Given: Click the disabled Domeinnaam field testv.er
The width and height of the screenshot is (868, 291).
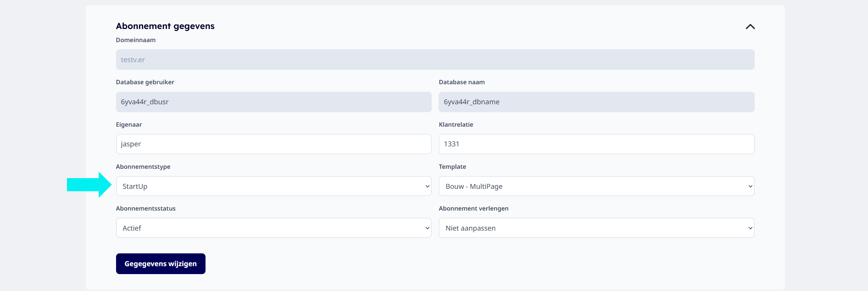Looking at the screenshot, I should (435, 59).
